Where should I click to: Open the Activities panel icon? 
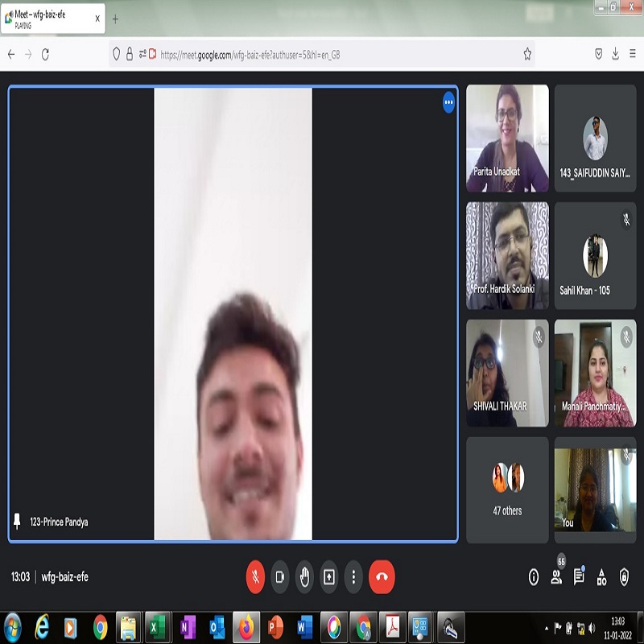click(601, 576)
